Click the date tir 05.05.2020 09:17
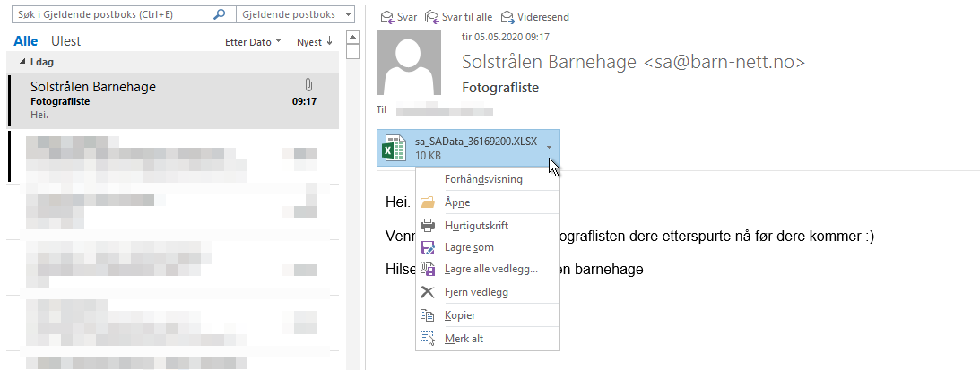The image size is (980, 370). point(506,37)
